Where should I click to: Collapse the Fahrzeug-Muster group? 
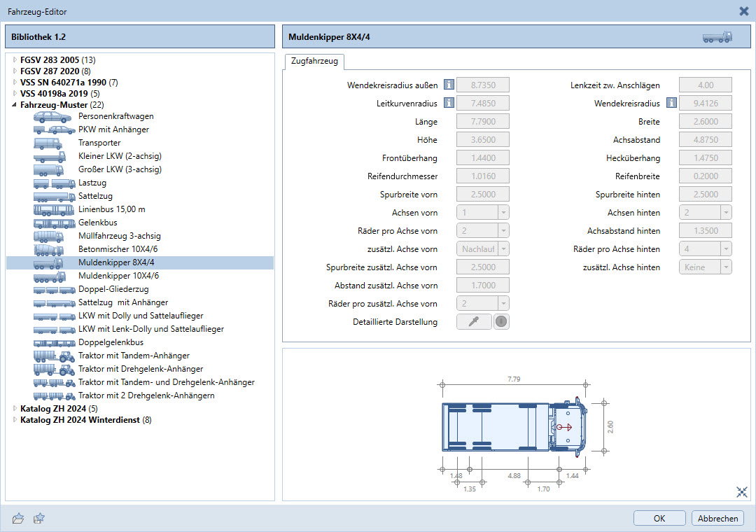click(x=15, y=105)
